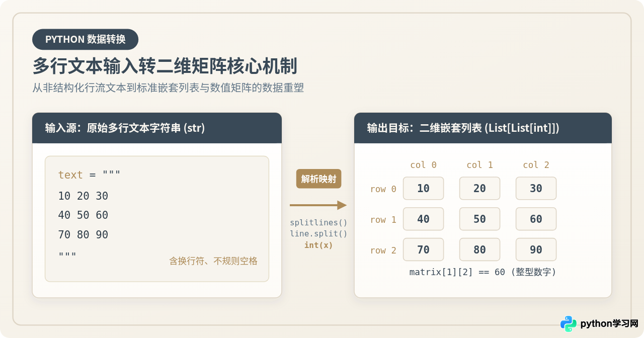The width and height of the screenshot is (644, 338).
Task: Click the splitlines() text
Action: 318,222
